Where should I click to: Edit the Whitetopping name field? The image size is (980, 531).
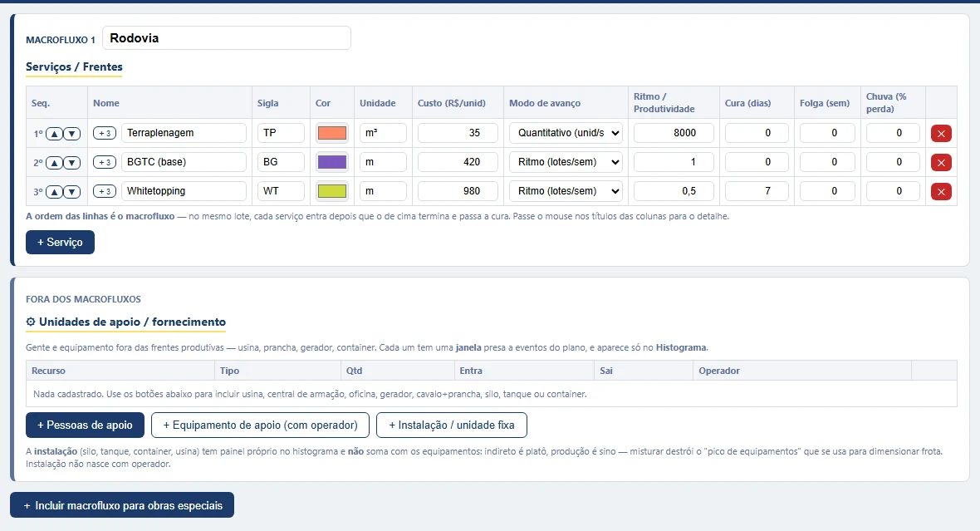click(184, 191)
